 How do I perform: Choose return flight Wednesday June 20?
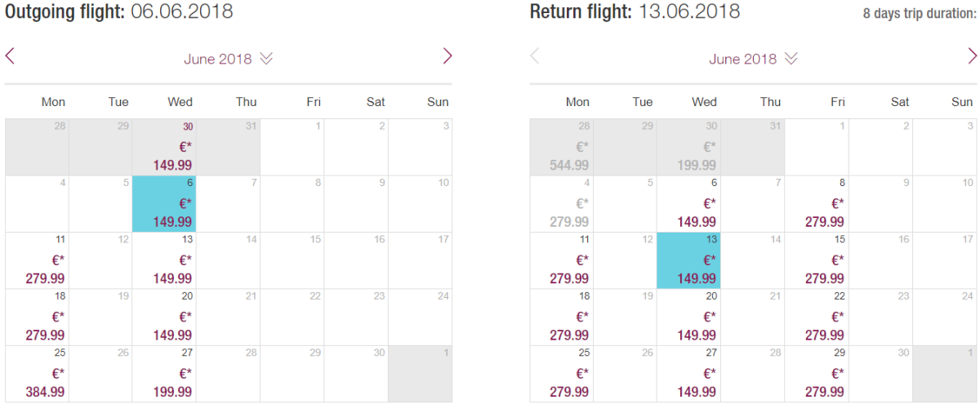click(688, 317)
